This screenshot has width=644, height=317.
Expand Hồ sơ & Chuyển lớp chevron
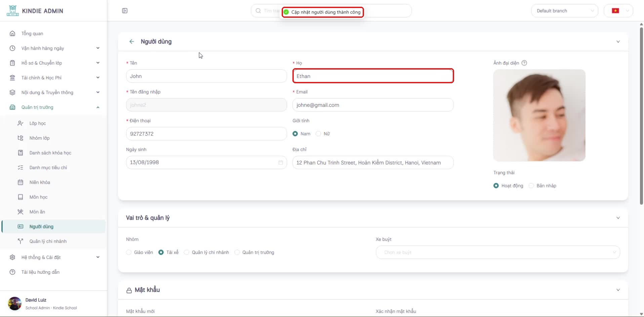98,63
